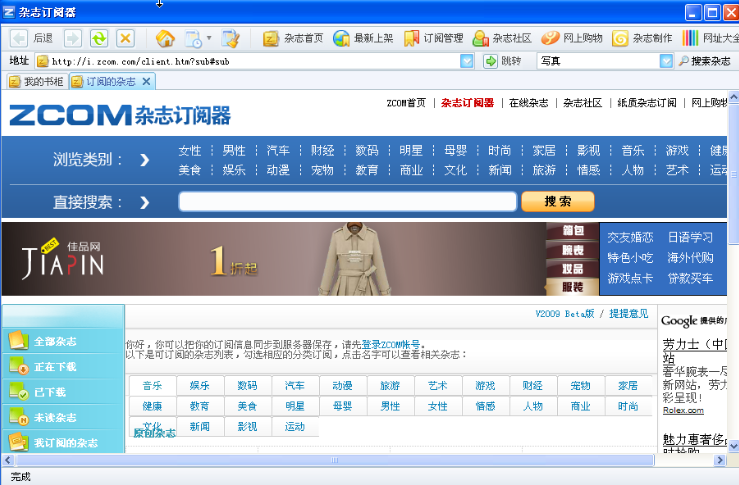Select the 运动 subscription category cell
Screen dimensions: 739x485
tap(295, 427)
